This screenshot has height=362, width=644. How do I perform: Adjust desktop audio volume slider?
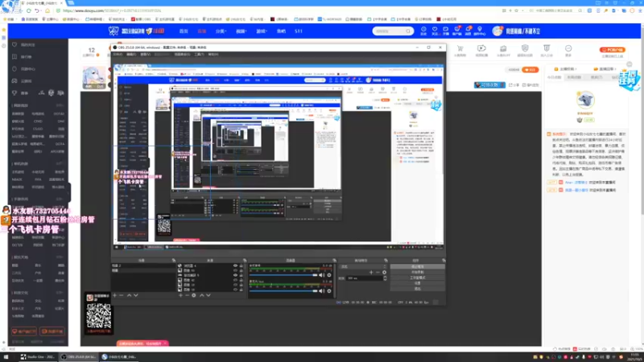pyautogui.click(x=283, y=275)
